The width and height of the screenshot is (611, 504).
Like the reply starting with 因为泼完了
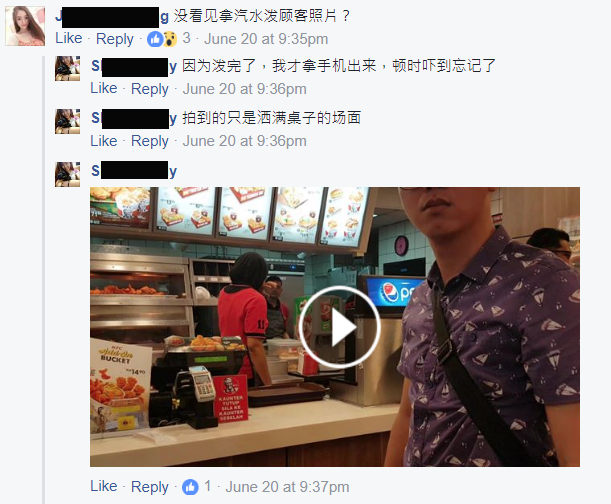(104, 88)
